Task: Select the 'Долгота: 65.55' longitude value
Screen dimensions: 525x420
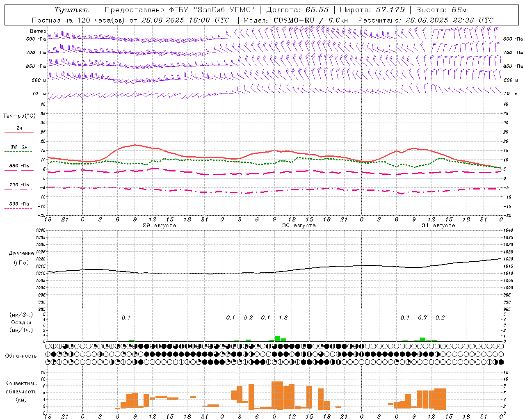Action: pyautogui.click(x=297, y=10)
